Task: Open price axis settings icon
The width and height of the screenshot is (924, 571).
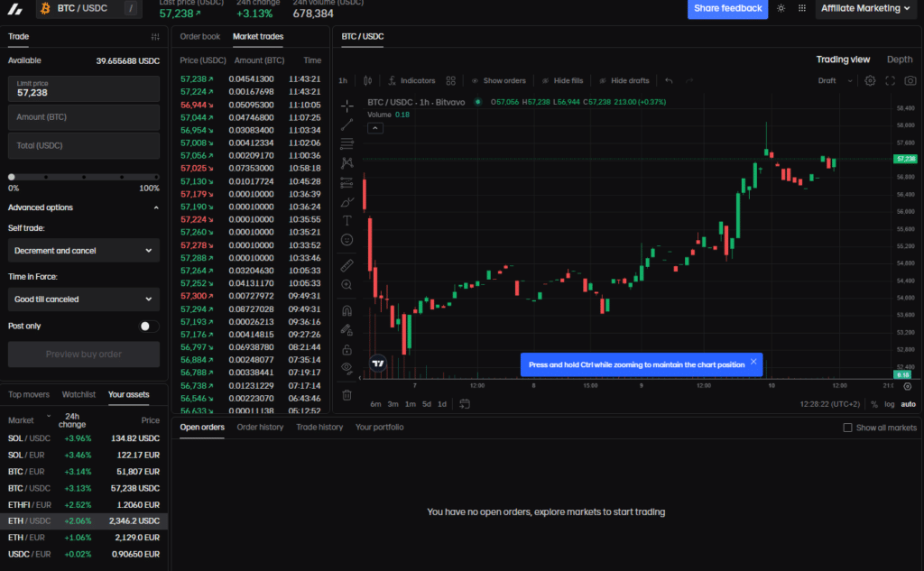Action: tap(908, 387)
